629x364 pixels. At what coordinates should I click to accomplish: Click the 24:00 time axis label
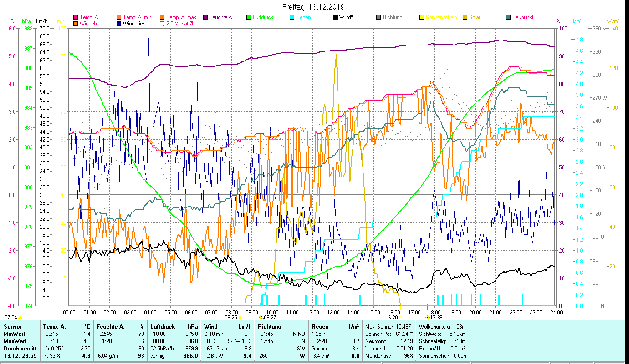556,312
